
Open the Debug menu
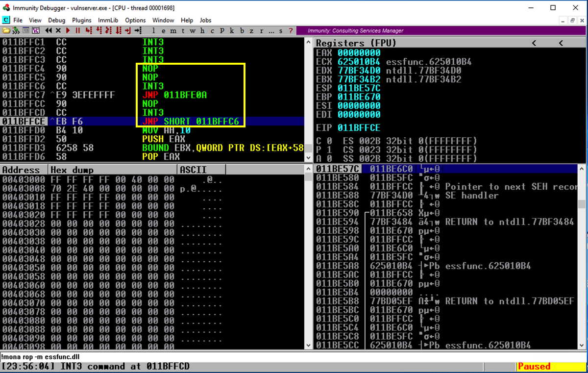[x=56, y=20]
